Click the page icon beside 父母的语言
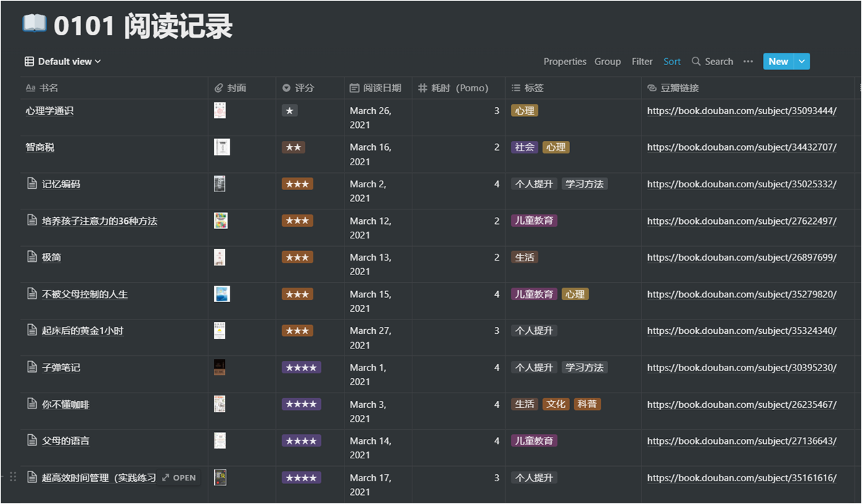Image resolution: width=862 pixels, height=504 pixels. pos(32,440)
